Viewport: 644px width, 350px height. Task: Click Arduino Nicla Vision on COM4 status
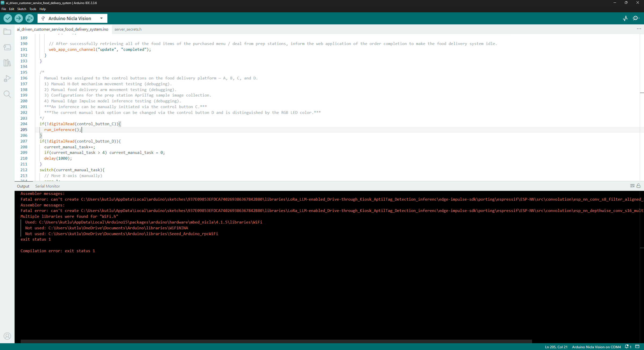[x=596, y=347]
